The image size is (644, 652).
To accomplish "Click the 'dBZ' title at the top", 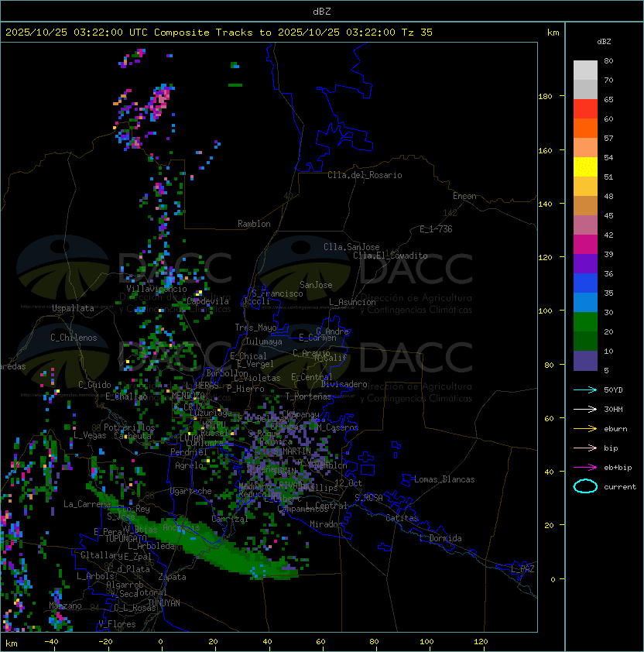I will tap(322, 11).
